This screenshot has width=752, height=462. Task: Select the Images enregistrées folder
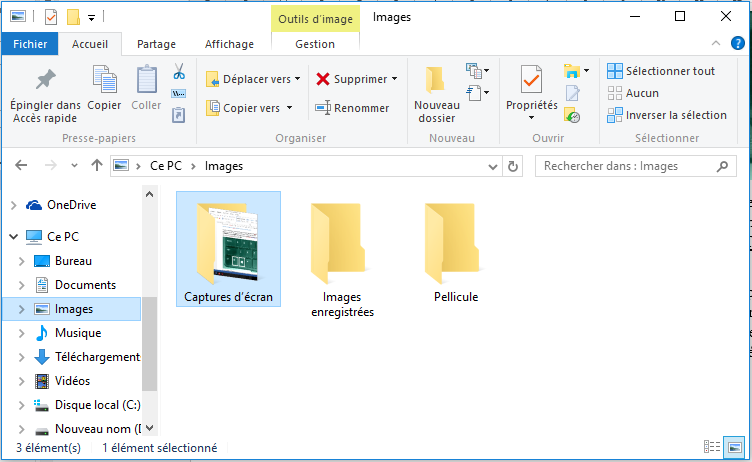[x=342, y=260]
